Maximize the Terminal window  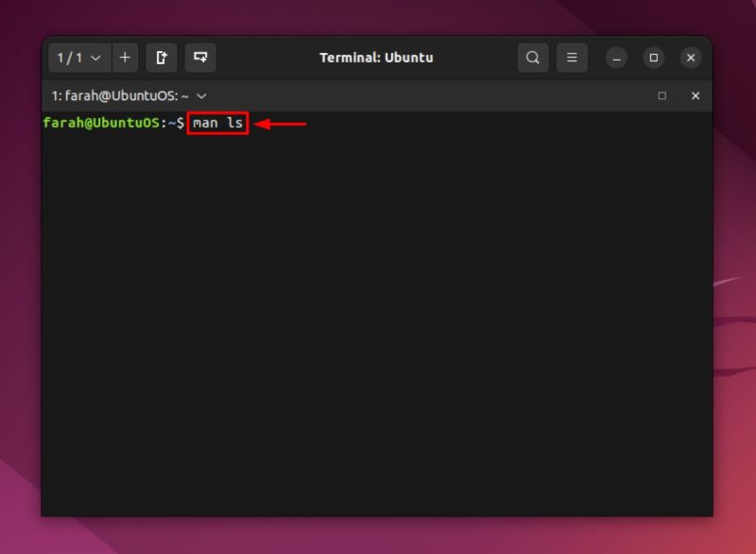[x=654, y=58]
